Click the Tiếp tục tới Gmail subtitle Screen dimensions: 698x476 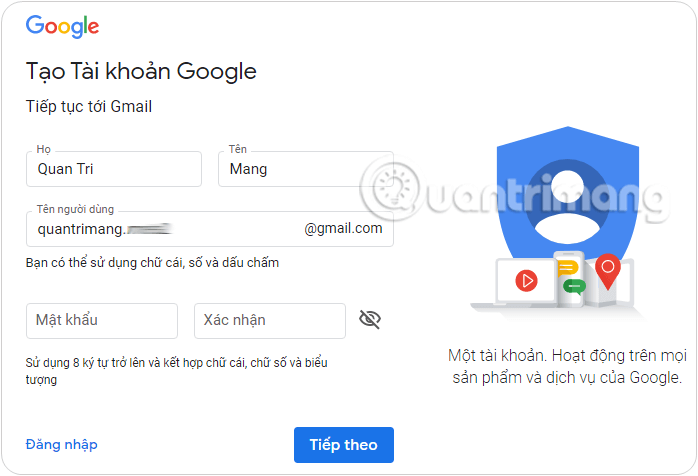[x=89, y=106]
